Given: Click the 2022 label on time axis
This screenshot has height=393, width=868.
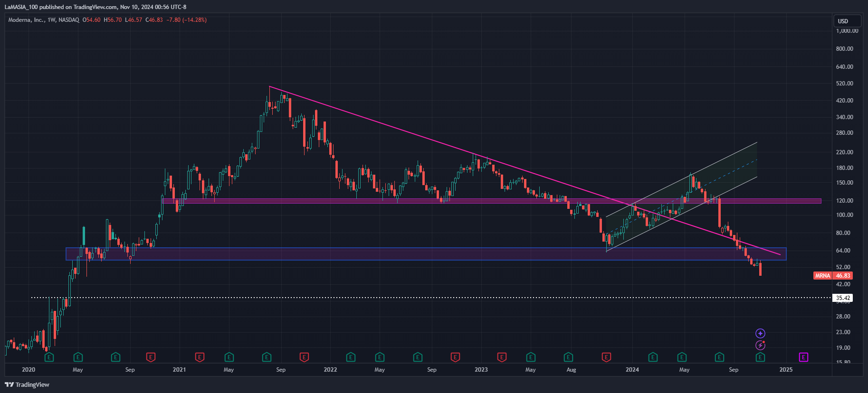Looking at the screenshot, I should pyautogui.click(x=330, y=370).
